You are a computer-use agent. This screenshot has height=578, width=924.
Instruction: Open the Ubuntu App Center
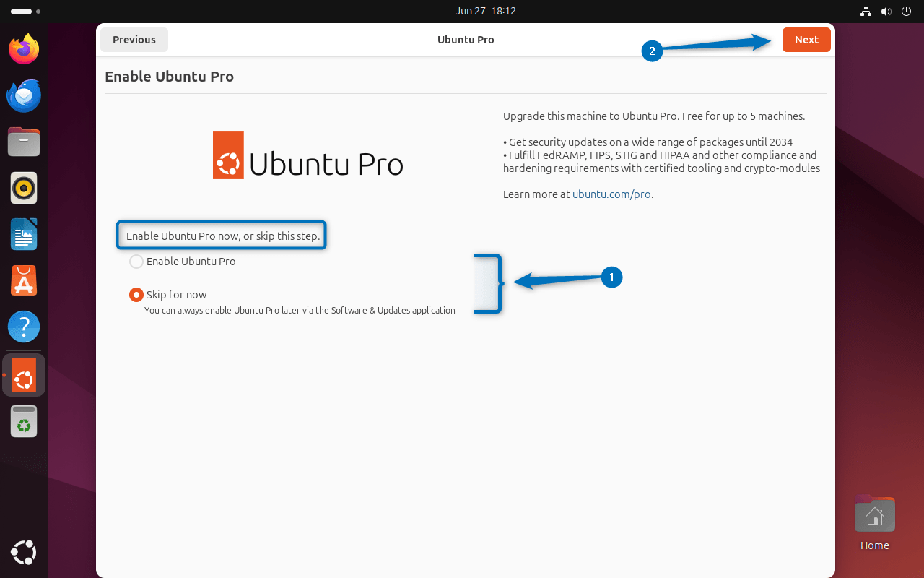[x=23, y=280]
